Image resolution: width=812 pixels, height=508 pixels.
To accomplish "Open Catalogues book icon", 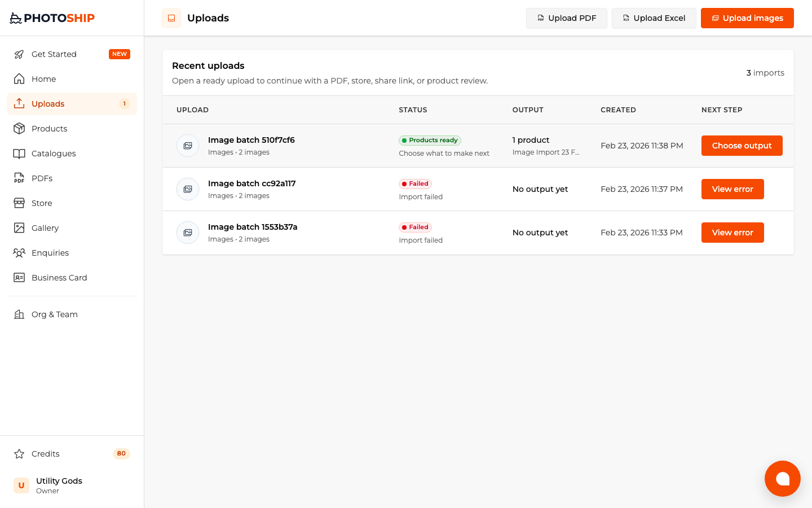I will click(x=19, y=154).
